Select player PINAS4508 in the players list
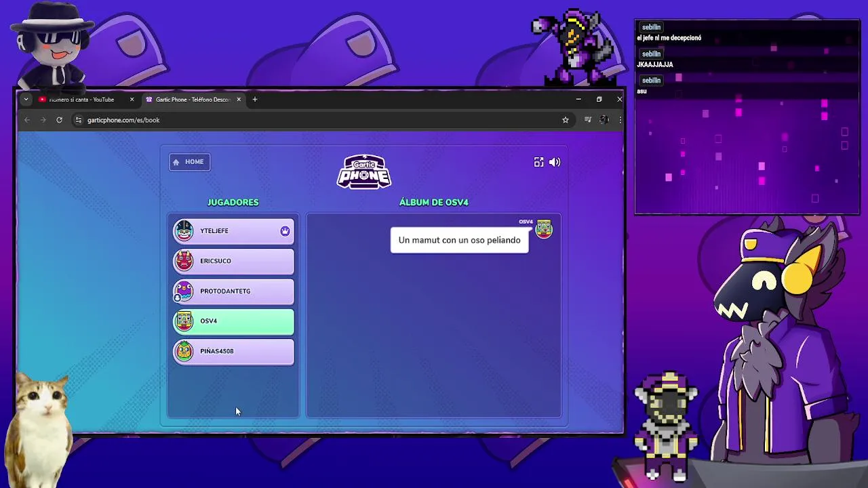 tap(234, 351)
